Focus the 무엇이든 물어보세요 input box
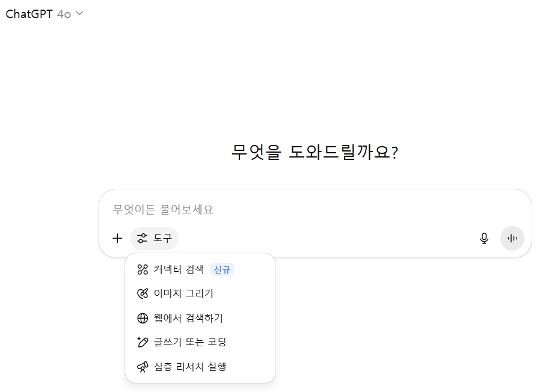Screen dimensions: 537x392 [315, 209]
